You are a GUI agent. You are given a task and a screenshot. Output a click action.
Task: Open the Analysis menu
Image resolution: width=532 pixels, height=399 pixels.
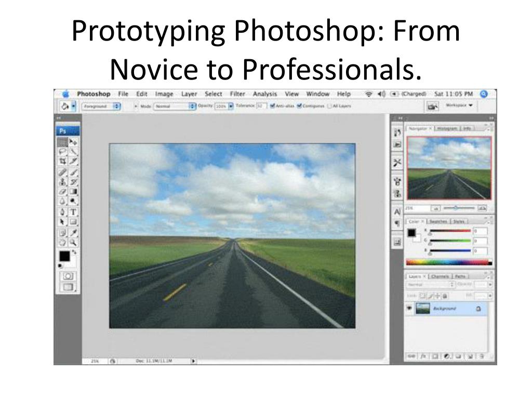coord(265,94)
